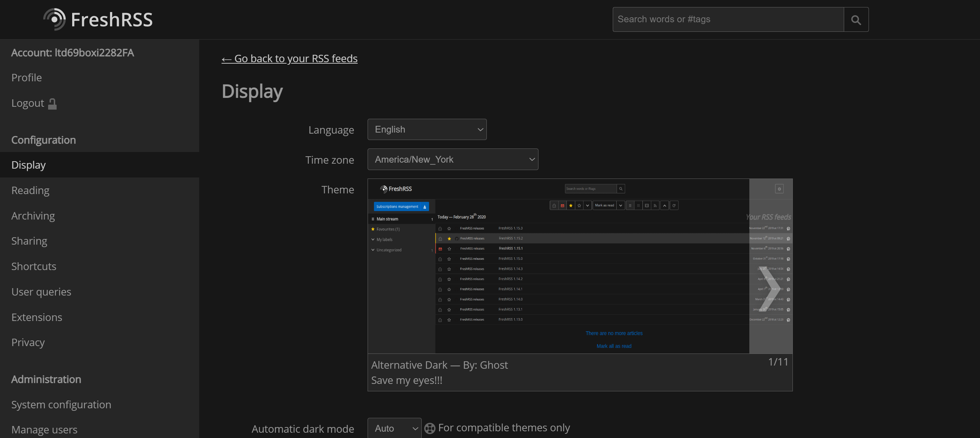The width and height of the screenshot is (980, 438).
Task: Click the 'Administration' section heading
Action: point(46,379)
